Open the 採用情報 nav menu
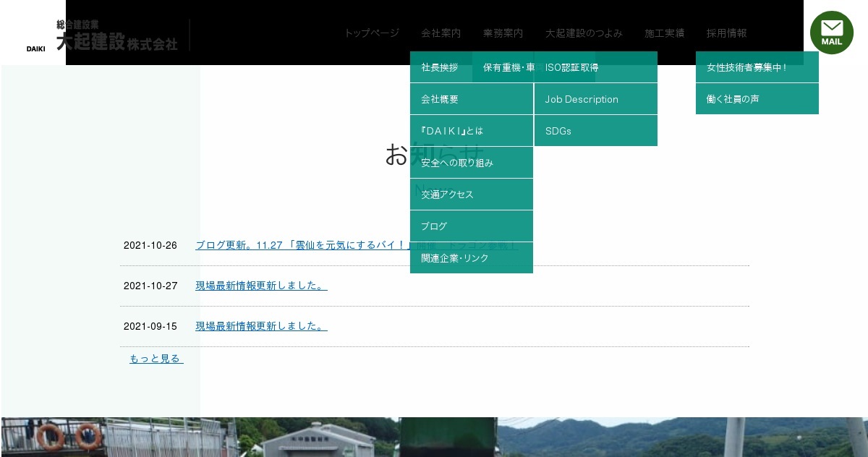 click(x=727, y=33)
